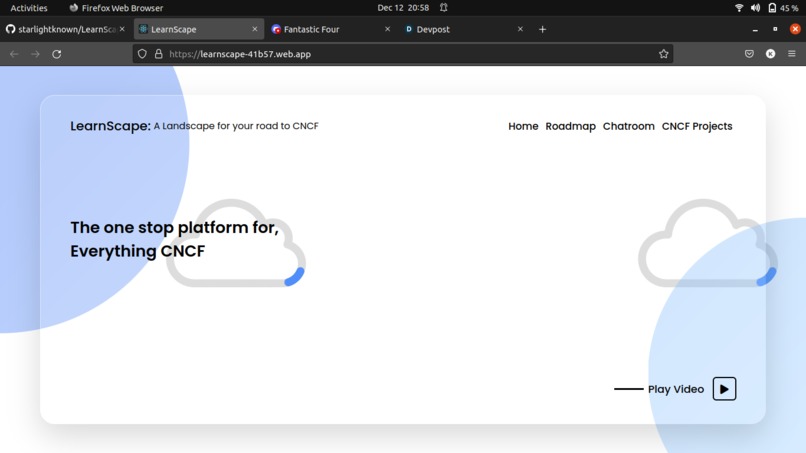806x453 pixels.
Task: Open the Pocket save icon
Action: click(x=749, y=54)
